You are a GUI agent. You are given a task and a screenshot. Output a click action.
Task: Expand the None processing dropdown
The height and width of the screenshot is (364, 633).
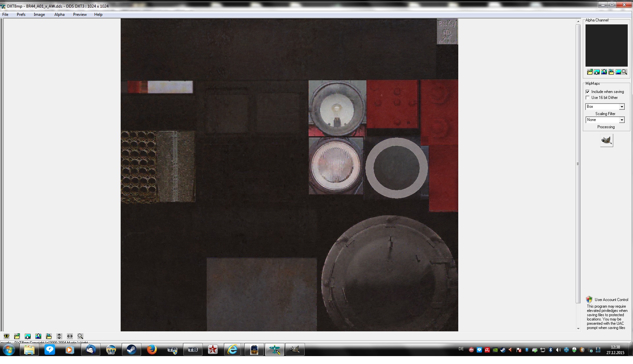(x=622, y=120)
